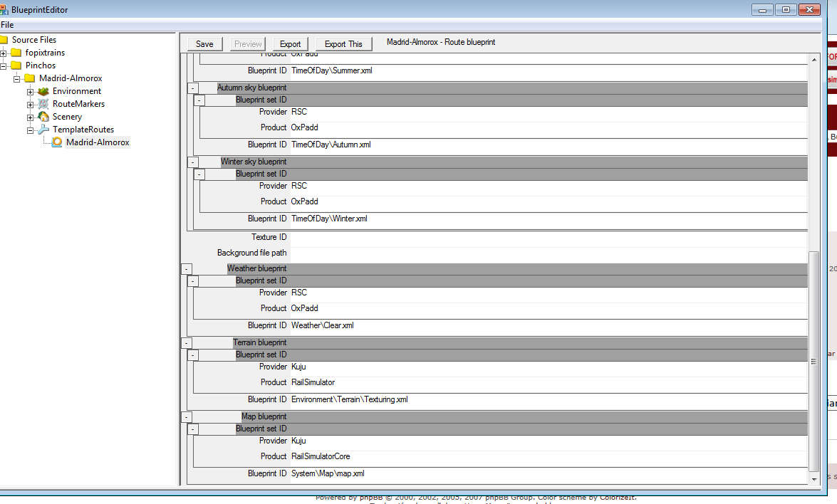
Task: Collapse the Weather blueprint section
Action: [x=187, y=269]
